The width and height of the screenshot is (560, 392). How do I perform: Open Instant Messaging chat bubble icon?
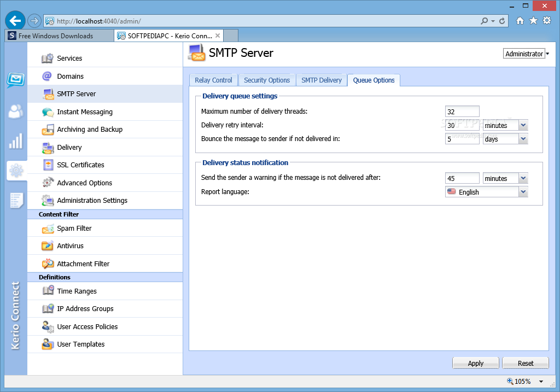tap(48, 112)
